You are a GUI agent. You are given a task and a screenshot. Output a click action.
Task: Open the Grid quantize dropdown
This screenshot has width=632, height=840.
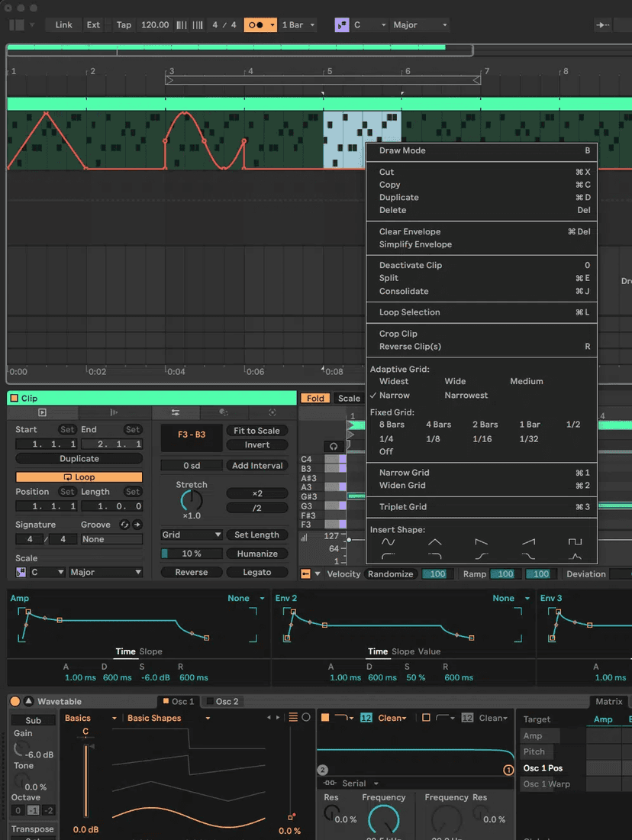[x=192, y=535]
